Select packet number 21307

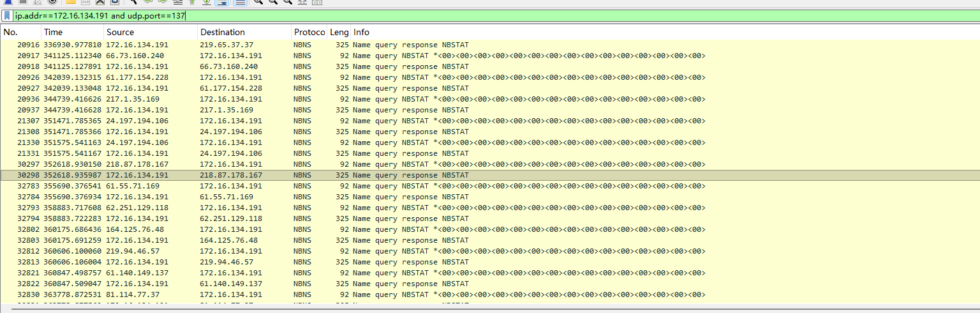tap(28, 121)
